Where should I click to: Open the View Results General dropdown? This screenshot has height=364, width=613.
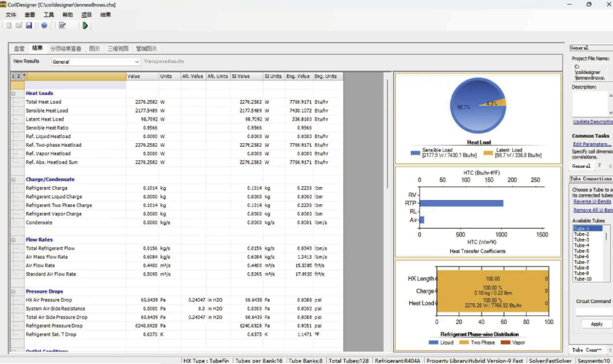pos(137,62)
